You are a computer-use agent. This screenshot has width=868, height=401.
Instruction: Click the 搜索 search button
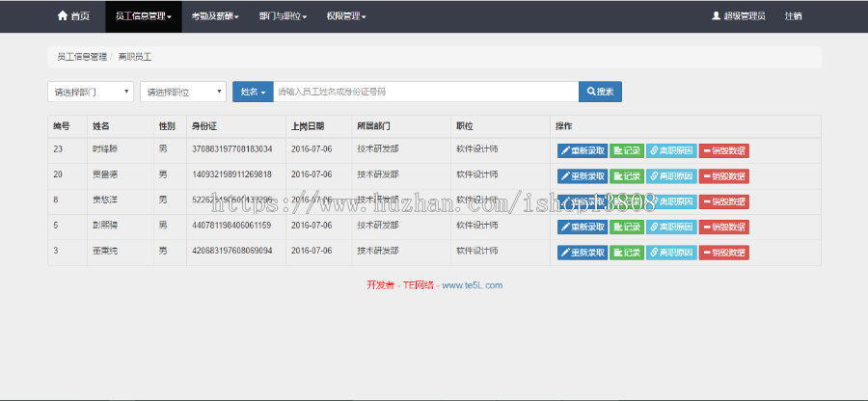click(600, 92)
